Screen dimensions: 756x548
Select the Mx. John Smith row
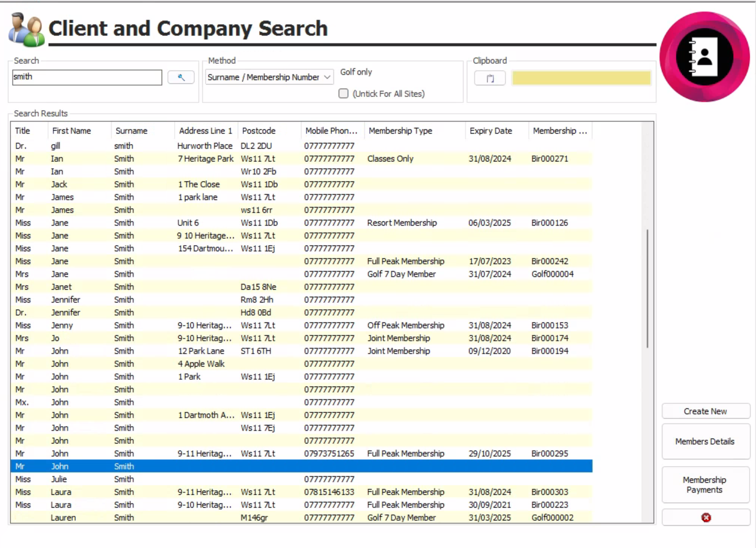pyautogui.click(x=301, y=402)
